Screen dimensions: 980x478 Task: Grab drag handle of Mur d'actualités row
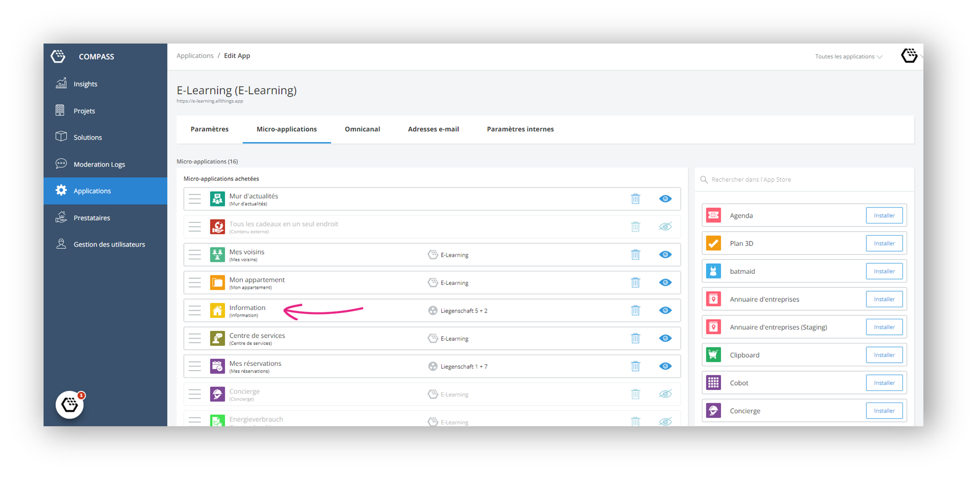pyautogui.click(x=195, y=199)
